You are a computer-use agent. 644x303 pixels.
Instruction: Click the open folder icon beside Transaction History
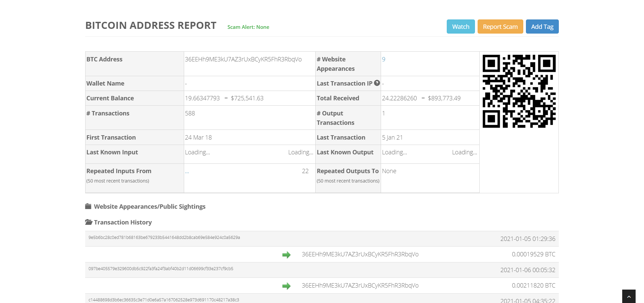(x=89, y=222)
